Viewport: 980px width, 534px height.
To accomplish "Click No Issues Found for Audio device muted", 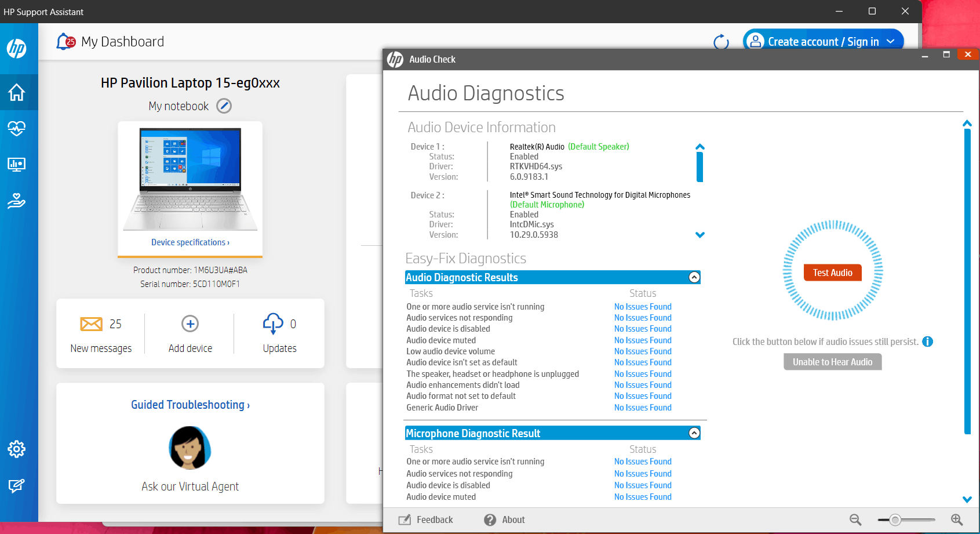I will (643, 340).
